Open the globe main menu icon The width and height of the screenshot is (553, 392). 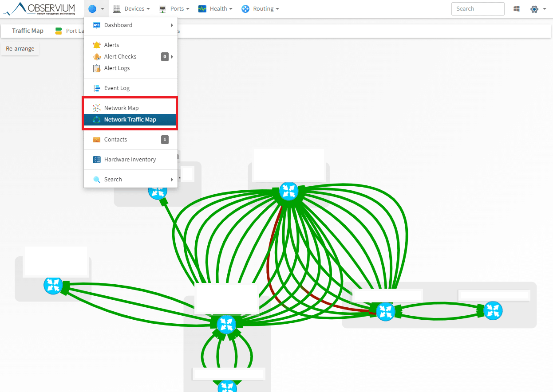(x=92, y=9)
